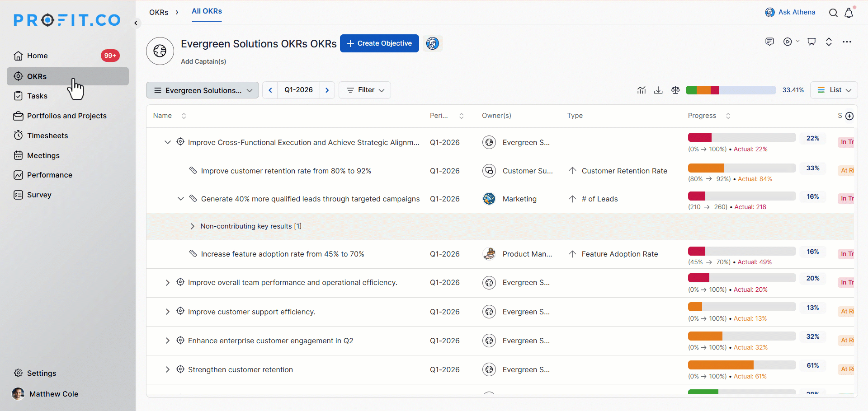
Task: Open the List view dropdown
Action: tap(834, 90)
